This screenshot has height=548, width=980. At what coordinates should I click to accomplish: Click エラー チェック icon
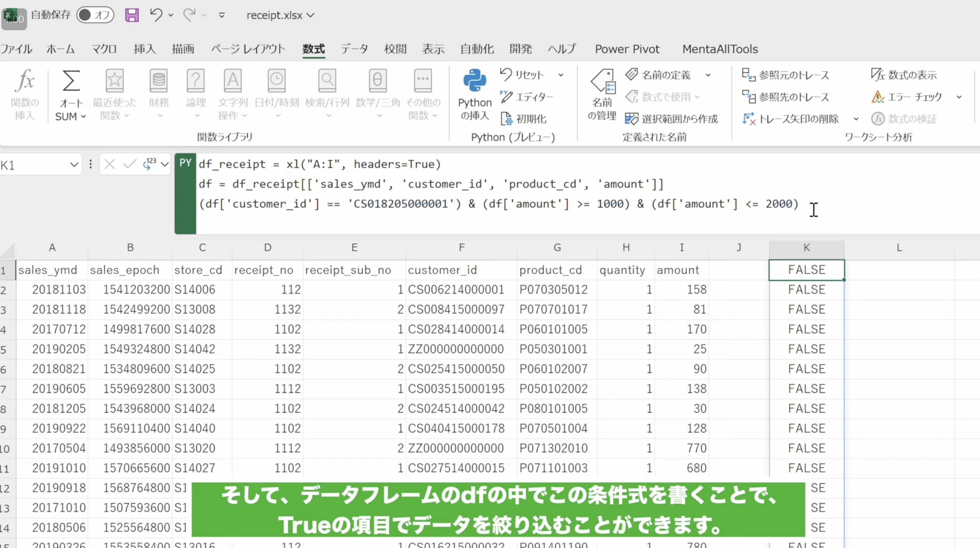[x=878, y=97]
